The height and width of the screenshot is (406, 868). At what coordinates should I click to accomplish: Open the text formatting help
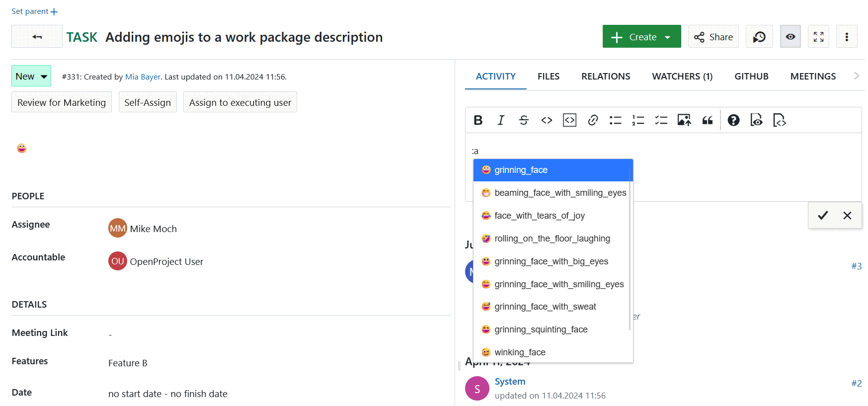pos(733,120)
